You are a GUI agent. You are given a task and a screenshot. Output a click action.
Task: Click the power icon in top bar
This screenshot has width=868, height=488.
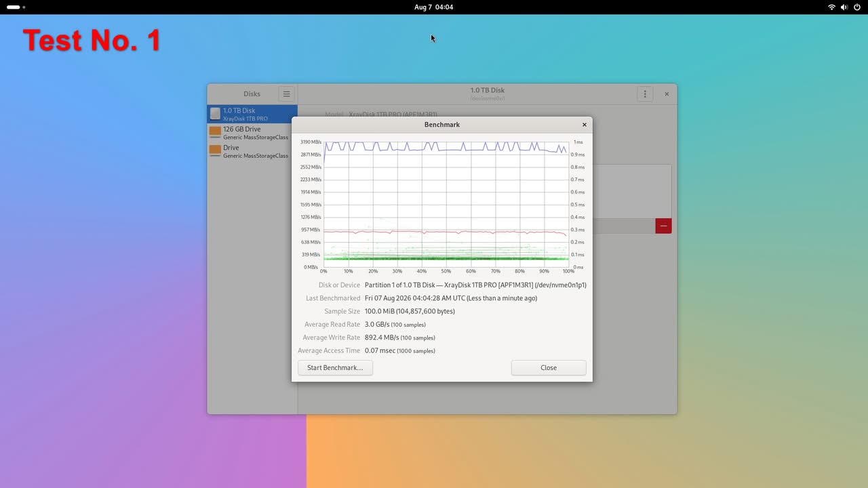coord(857,7)
